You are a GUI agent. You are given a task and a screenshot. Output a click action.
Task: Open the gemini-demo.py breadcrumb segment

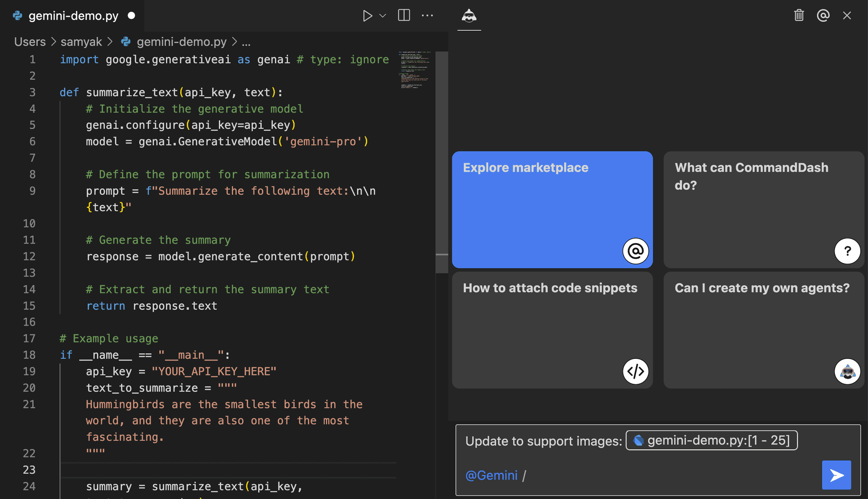[x=181, y=42]
